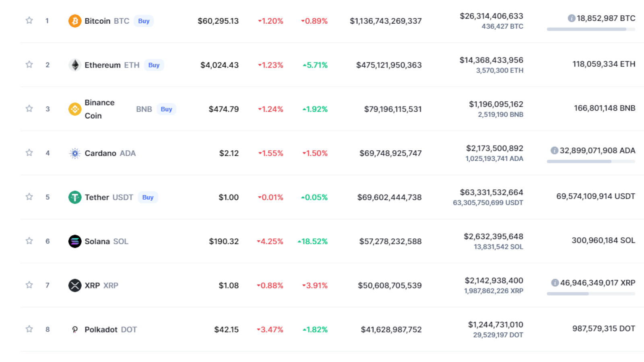Click Tether volume $63,331,532,664
The height and width of the screenshot is (362, 644).
[x=491, y=192]
